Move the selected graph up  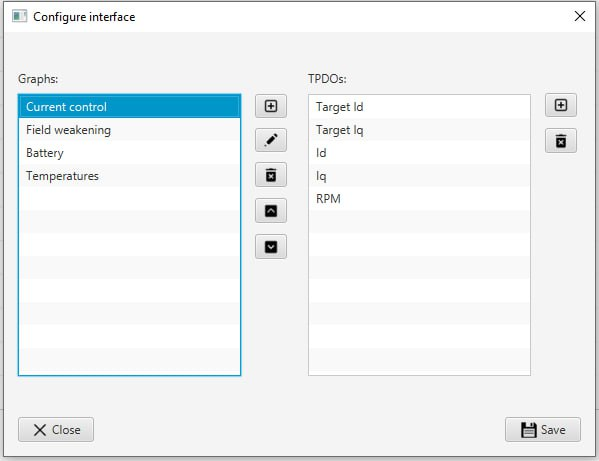271,210
